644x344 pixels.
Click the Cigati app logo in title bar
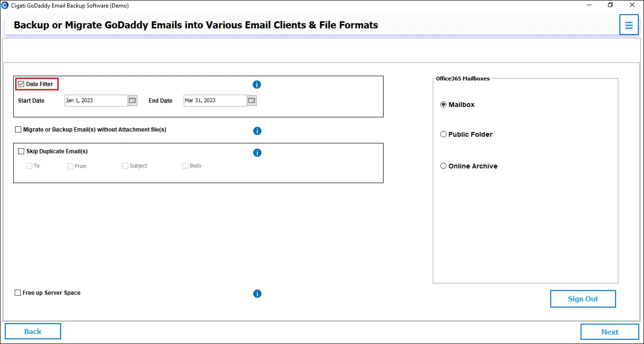(5, 6)
